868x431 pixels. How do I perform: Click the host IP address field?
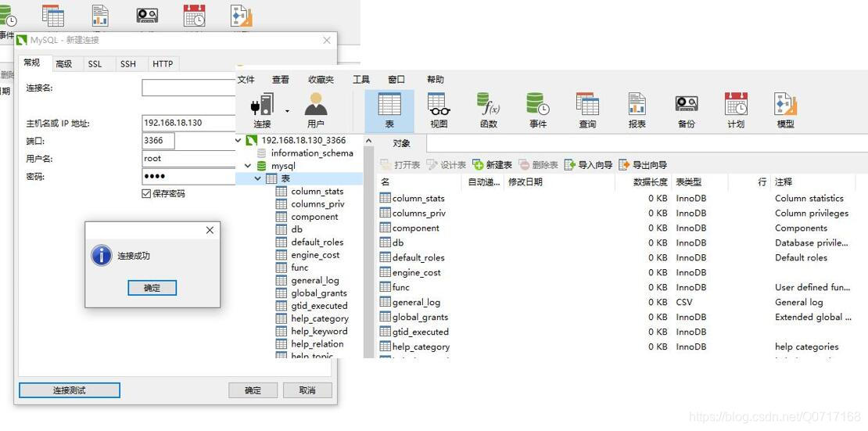[188, 123]
